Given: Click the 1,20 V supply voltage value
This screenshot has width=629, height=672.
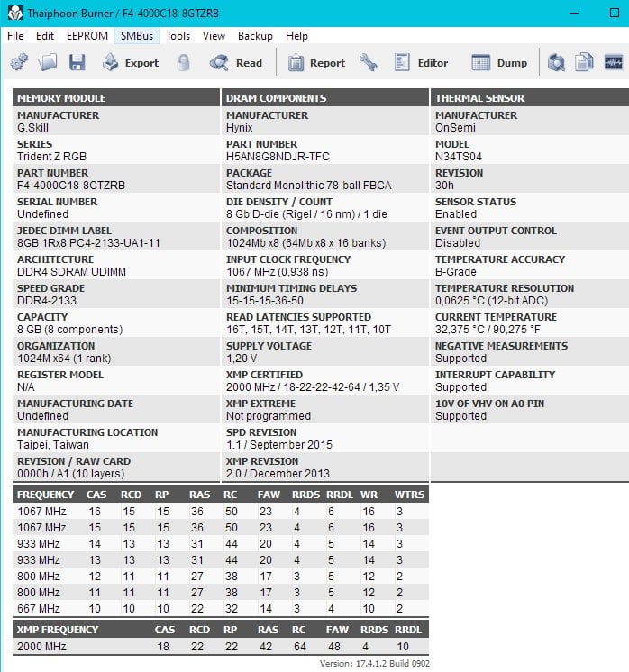Looking at the screenshot, I should (242, 358).
